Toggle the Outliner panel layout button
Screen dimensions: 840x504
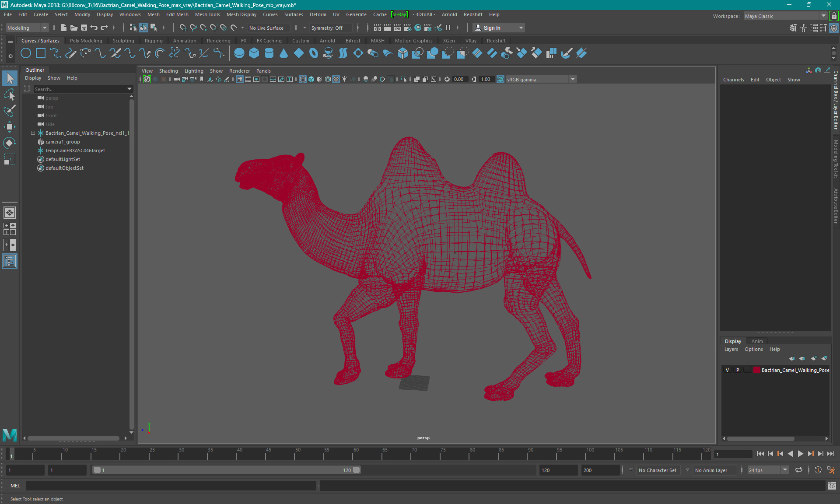10,262
